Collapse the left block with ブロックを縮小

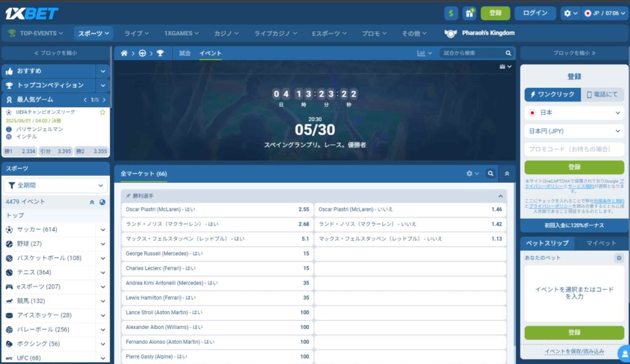click(x=55, y=53)
